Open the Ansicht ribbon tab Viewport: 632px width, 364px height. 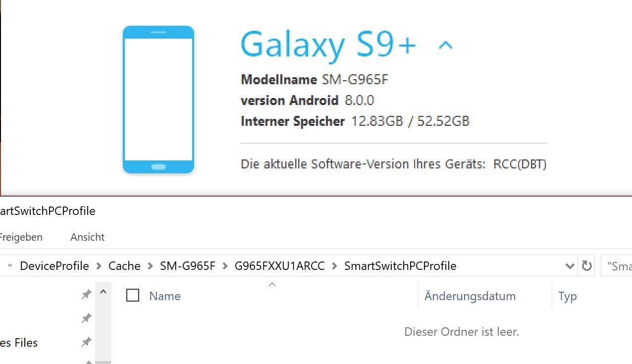pyautogui.click(x=88, y=237)
